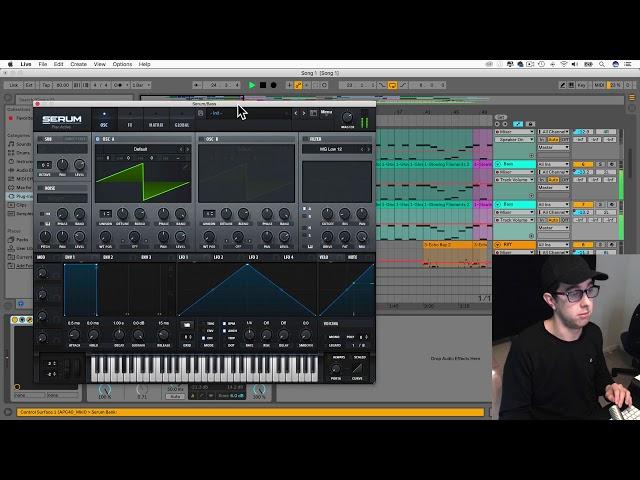Toggle OSC A enable switch
Screen dimensions: 640x480
click(x=98, y=139)
